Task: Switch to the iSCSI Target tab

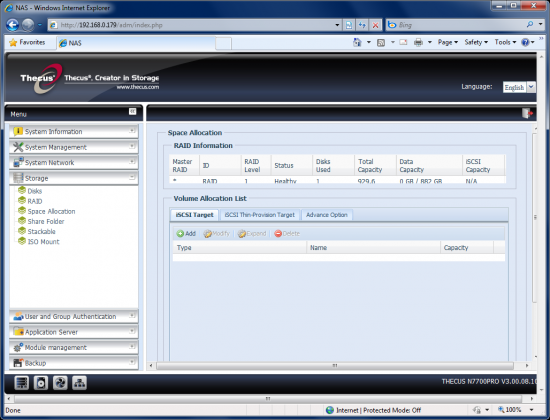Action: pos(194,215)
